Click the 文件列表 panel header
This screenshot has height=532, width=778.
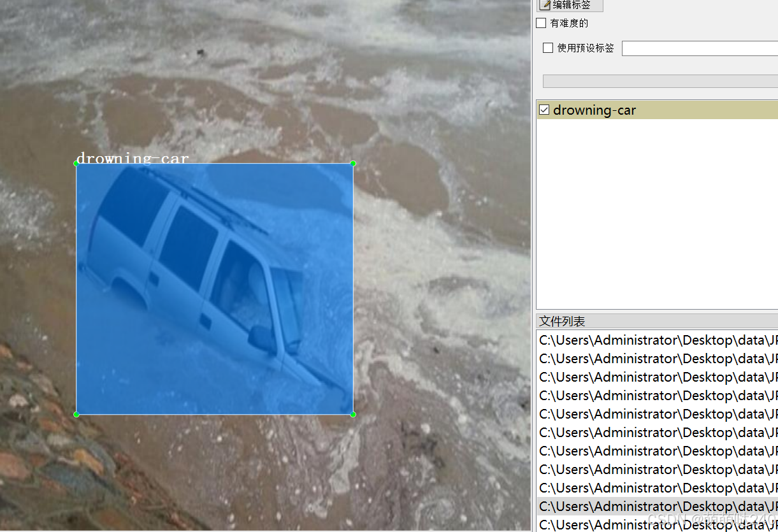(657, 321)
